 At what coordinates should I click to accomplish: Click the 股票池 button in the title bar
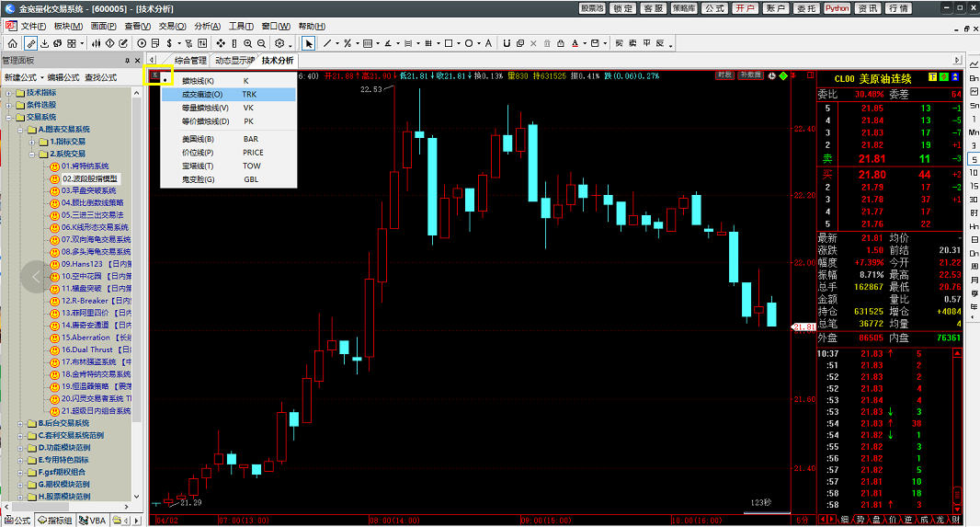(x=592, y=8)
